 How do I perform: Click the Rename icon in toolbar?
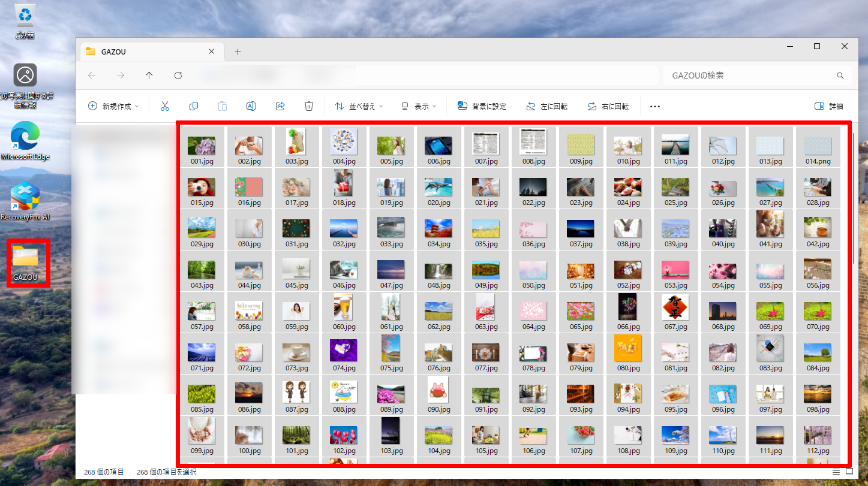[251, 106]
